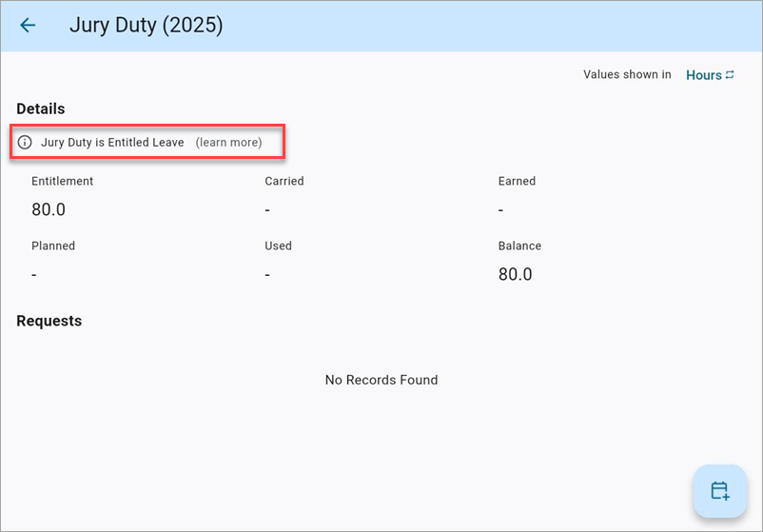Screen dimensions: 763x532
Task: Click the Jury Duty is Entitled Leave text
Action: coord(112,143)
